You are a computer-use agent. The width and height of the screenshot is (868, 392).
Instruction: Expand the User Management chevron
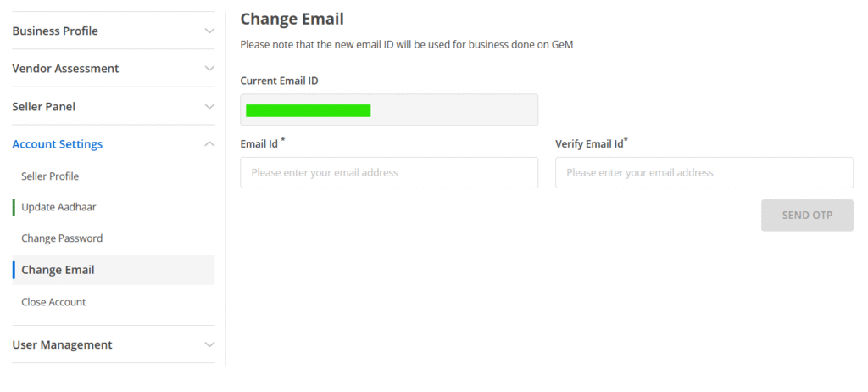209,344
